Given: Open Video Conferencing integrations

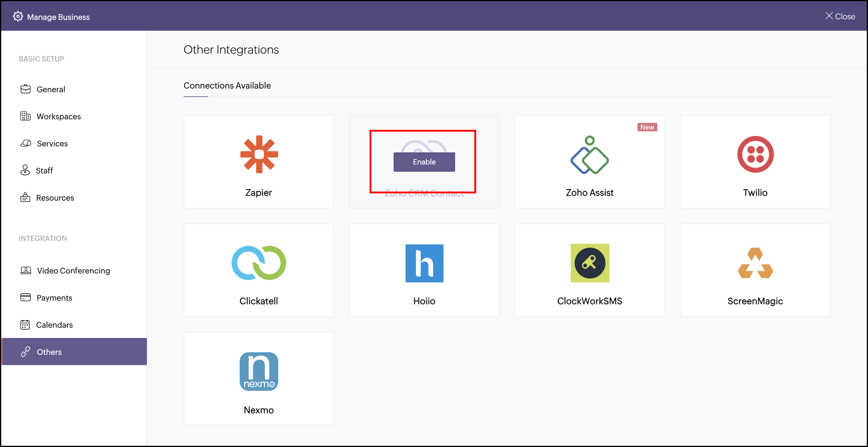Looking at the screenshot, I should 73,271.
